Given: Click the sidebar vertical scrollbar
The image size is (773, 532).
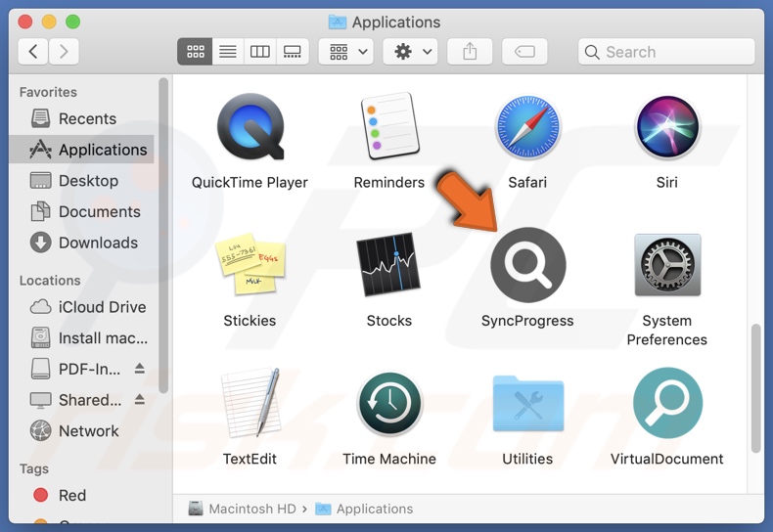Looking at the screenshot, I should click(163, 236).
